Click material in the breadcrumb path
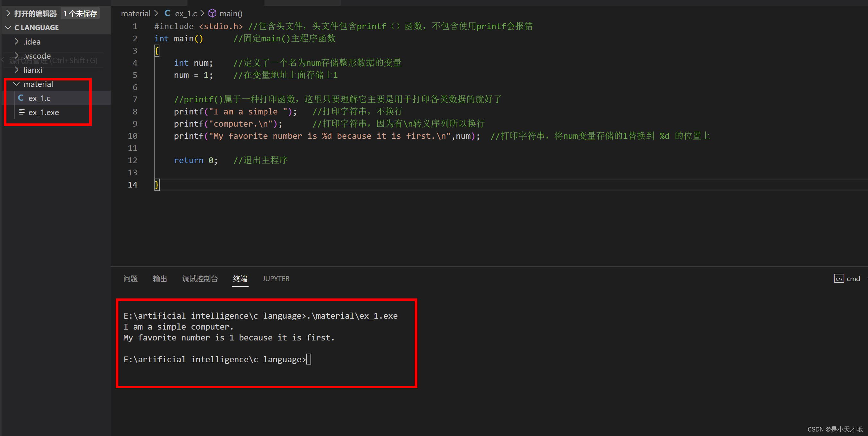The image size is (868, 436). pos(135,13)
